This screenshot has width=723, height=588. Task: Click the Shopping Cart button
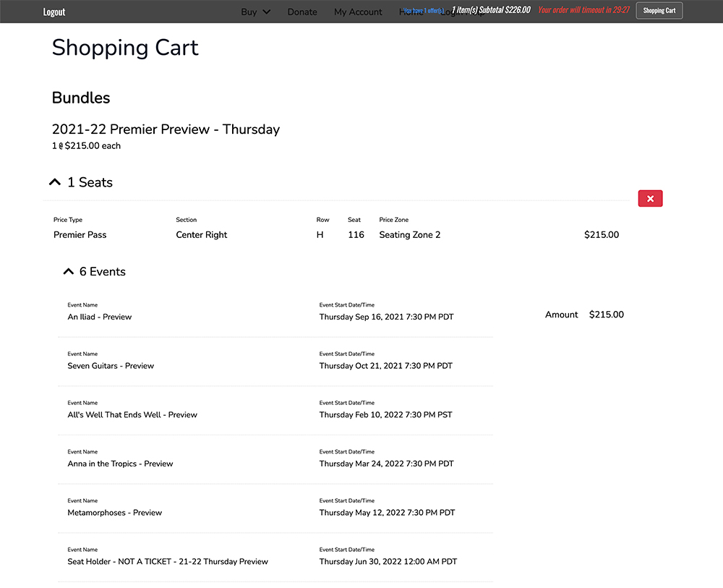point(659,11)
